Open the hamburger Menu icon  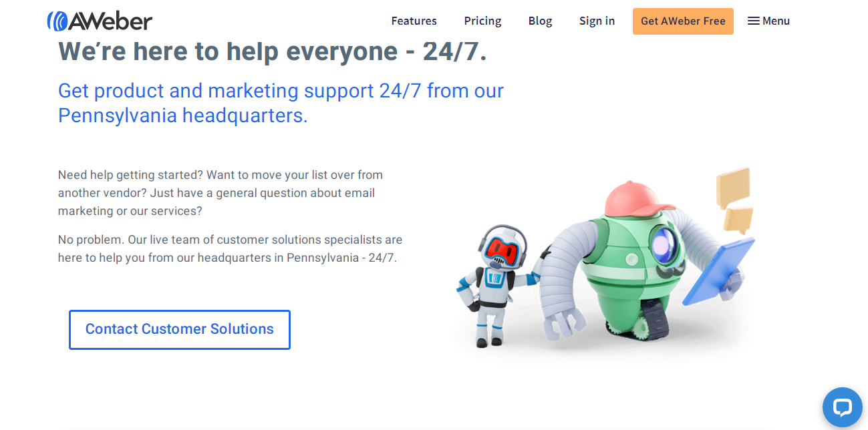point(753,21)
